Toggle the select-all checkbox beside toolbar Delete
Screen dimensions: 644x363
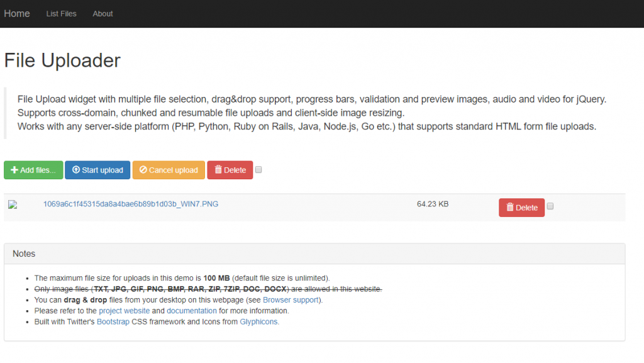tap(259, 170)
